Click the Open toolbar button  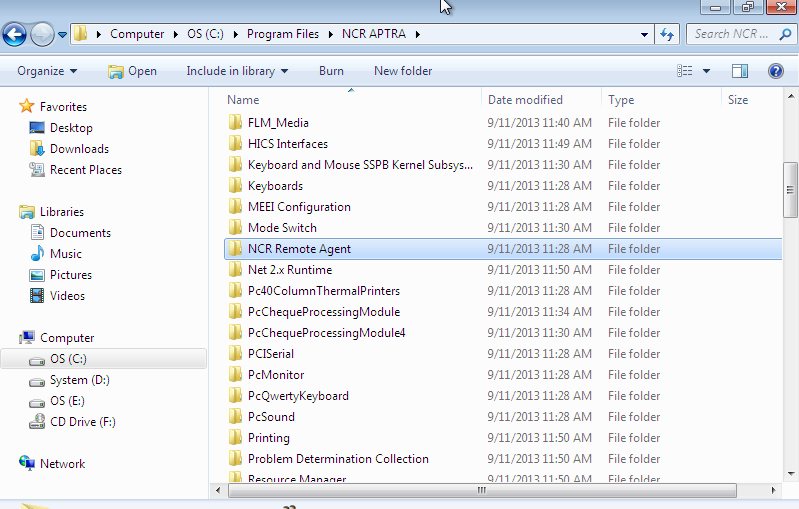132,71
